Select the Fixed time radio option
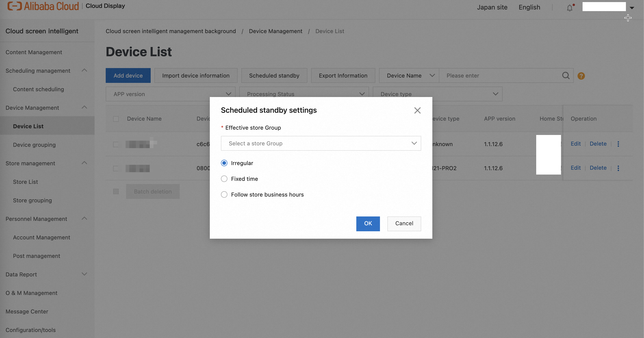The width and height of the screenshot is (644, 338). pyautogui.click(x=224, y=179)
